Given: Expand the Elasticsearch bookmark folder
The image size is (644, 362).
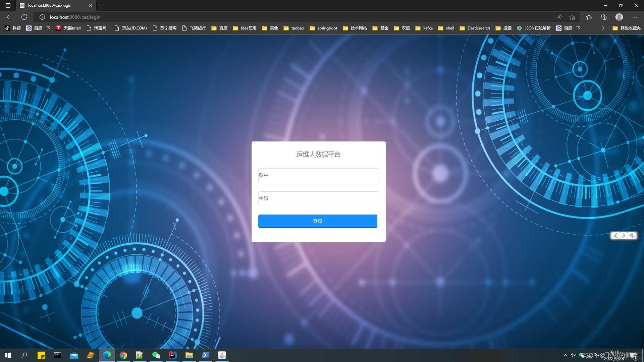Looking at the screenshot, I should pyautogui.click(x=475, y=28).
